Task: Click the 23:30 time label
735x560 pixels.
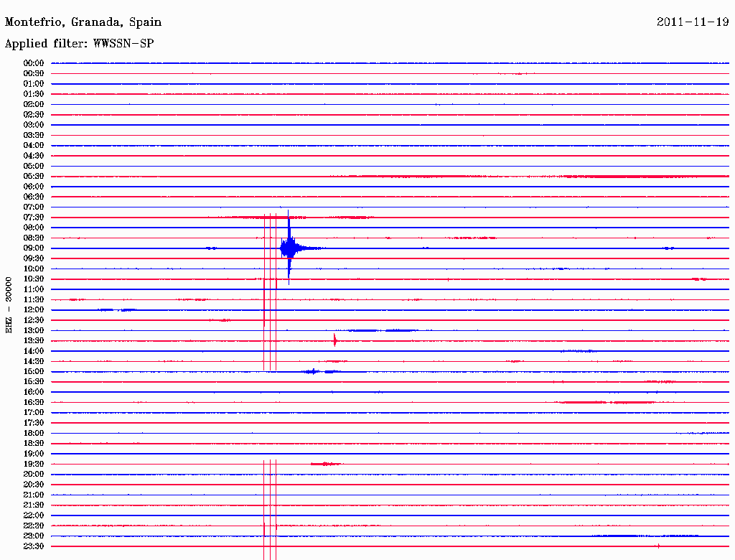Action: 34,546
